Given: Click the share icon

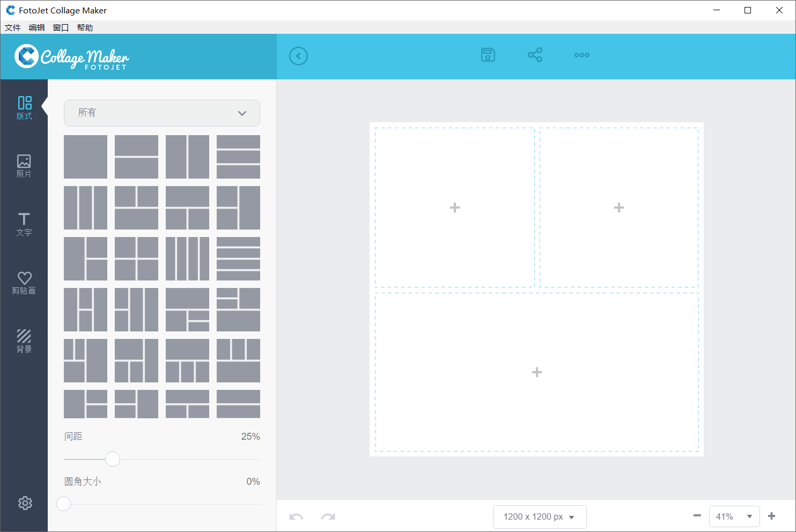Looking at the screenshot, I should [535, 55].
